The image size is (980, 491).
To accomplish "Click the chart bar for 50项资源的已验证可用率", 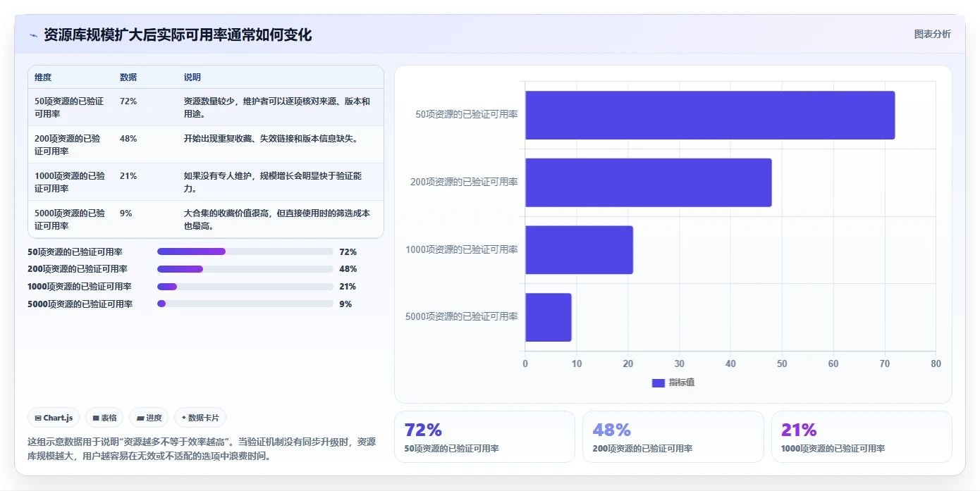I will [710, 115].
